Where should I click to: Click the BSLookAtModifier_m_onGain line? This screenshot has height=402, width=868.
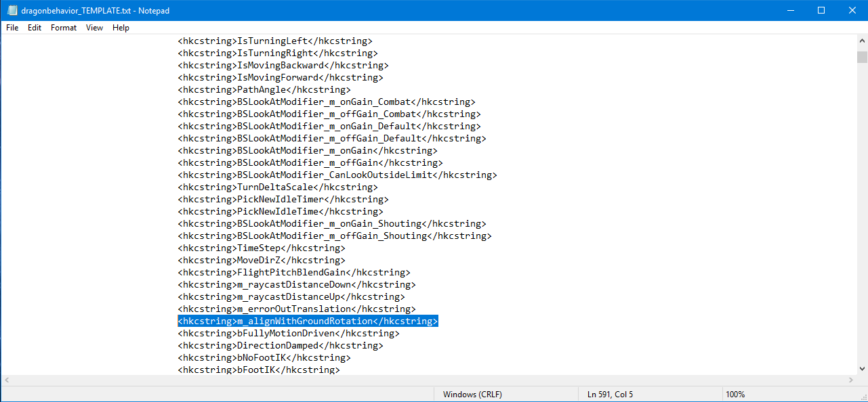[308, 151]
